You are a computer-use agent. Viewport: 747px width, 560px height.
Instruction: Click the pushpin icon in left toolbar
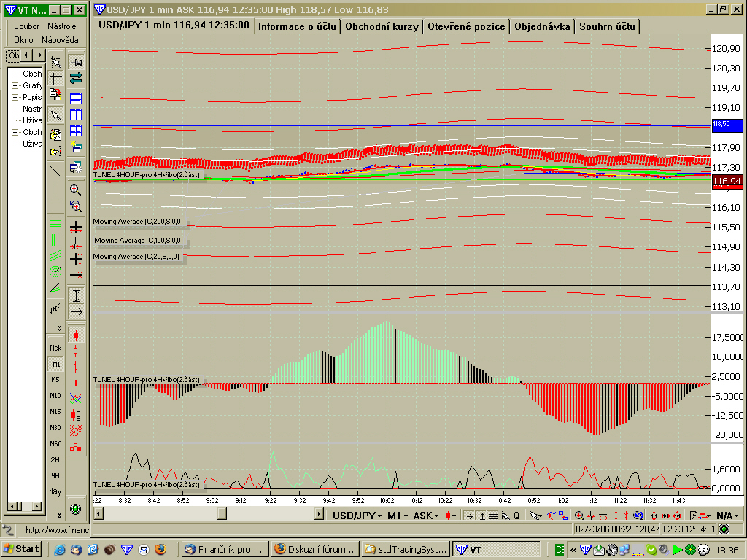click(76, 63)
